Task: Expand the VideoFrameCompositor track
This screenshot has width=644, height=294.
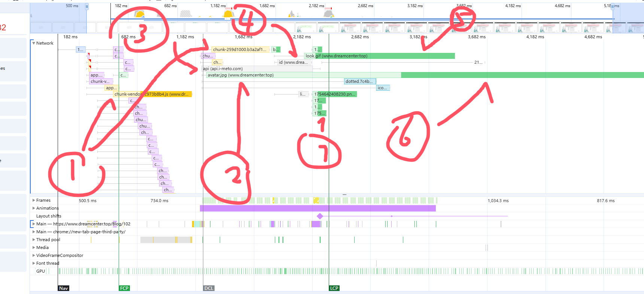Action: coord(34,255)
